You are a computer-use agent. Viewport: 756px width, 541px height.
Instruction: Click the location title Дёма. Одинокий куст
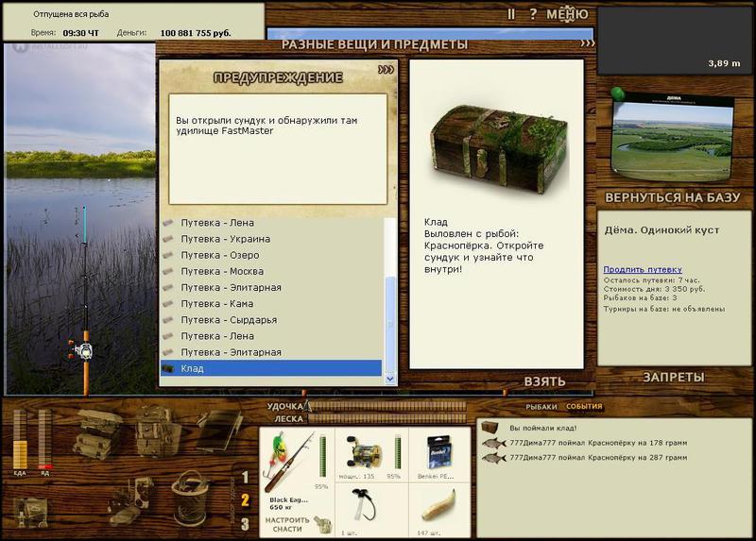click(x=661, y=230)
